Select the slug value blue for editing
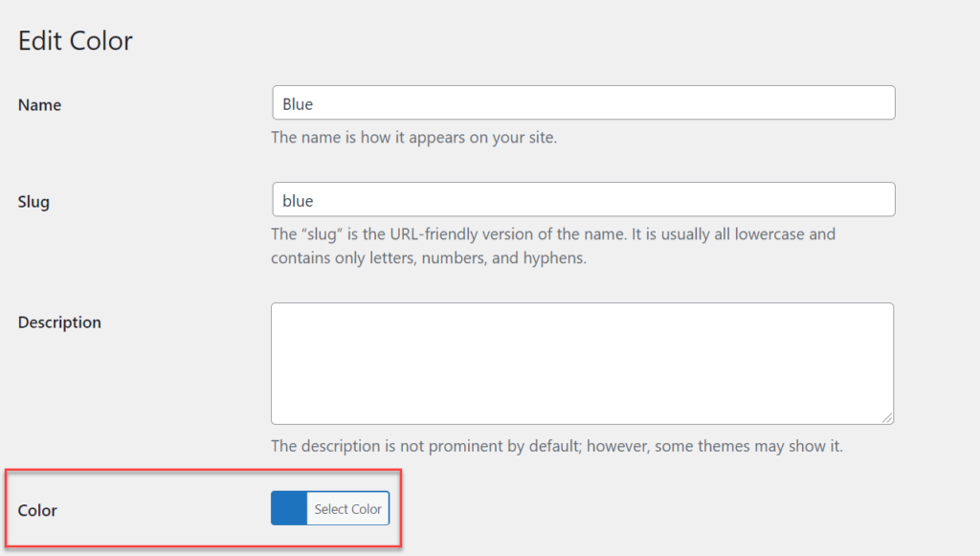Viewport: 980px width, 556px height. pyautogui.click(x=294, y=199)
